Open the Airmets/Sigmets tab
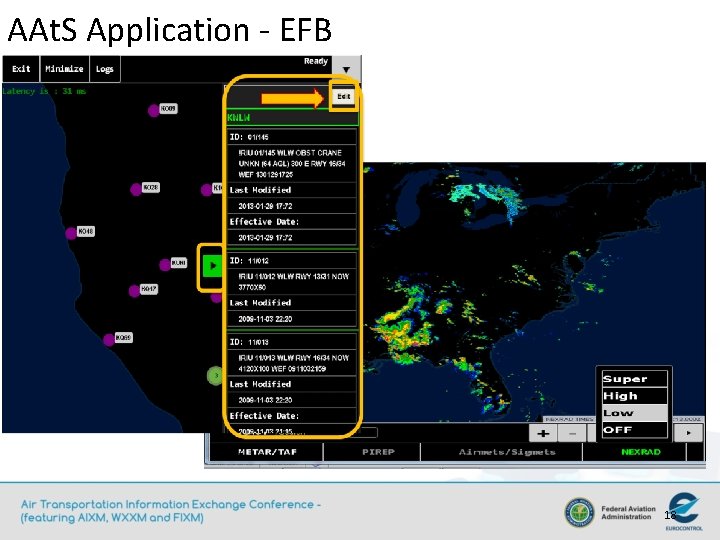Viewport: 720px width, 540px height. coord(507,452)
